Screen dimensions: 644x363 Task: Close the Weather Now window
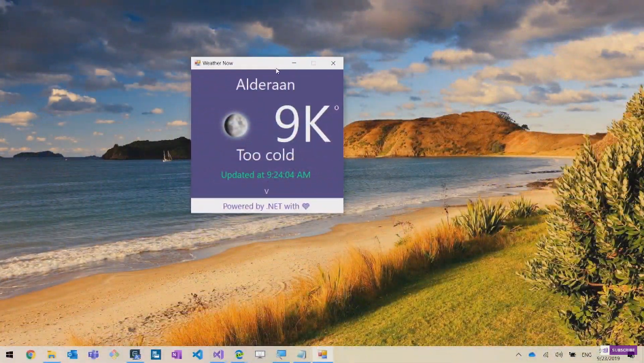click(333, 63)
